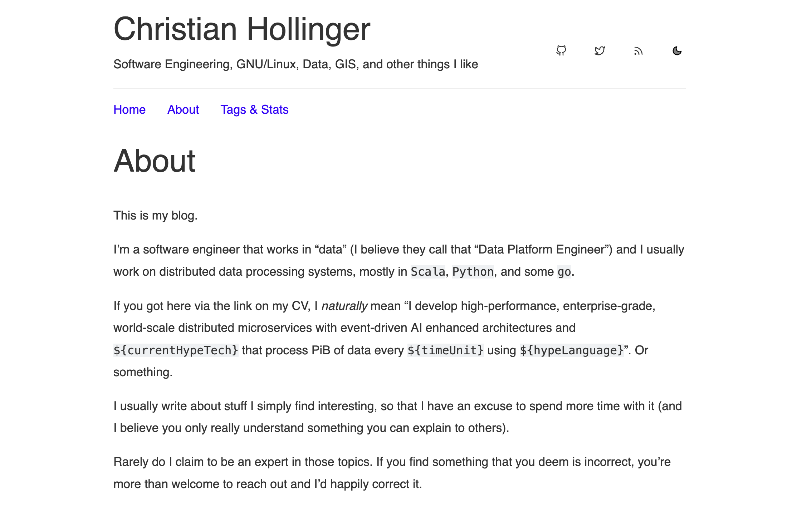Click the ${hypeLanguage} code snippet

571,350
